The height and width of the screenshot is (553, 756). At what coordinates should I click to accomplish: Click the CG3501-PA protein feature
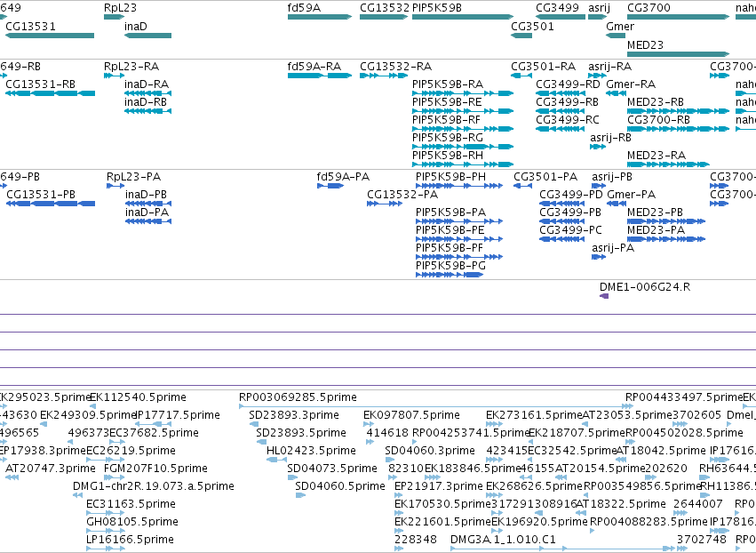pyautogui.click(x=522, y=186)
